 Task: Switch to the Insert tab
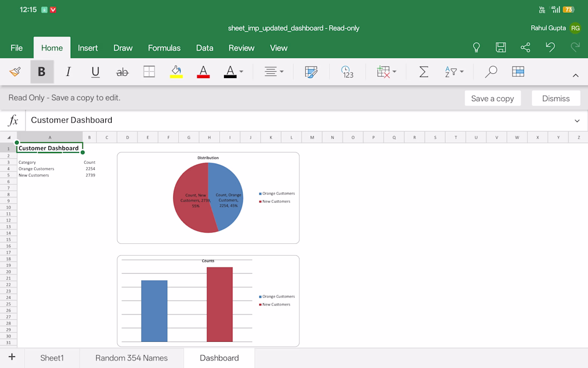pos(88,48)
